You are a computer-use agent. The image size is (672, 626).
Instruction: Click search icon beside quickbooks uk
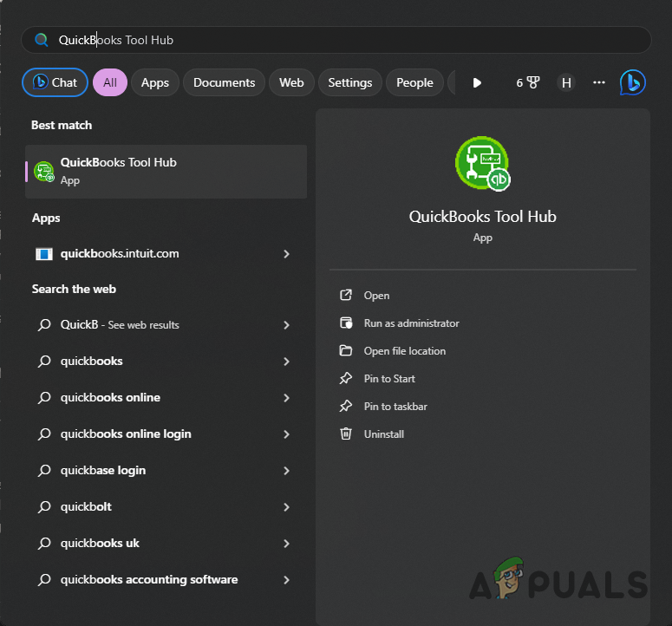(x=44, y=544)
